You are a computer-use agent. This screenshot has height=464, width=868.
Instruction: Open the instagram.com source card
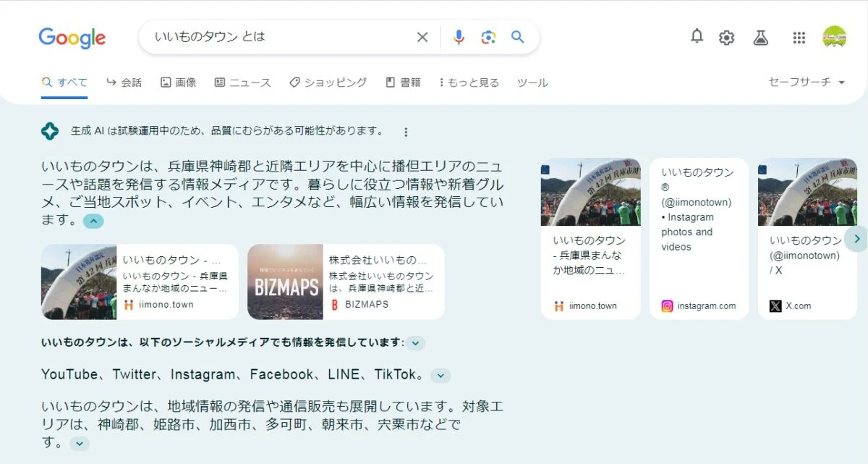[699, 239]
